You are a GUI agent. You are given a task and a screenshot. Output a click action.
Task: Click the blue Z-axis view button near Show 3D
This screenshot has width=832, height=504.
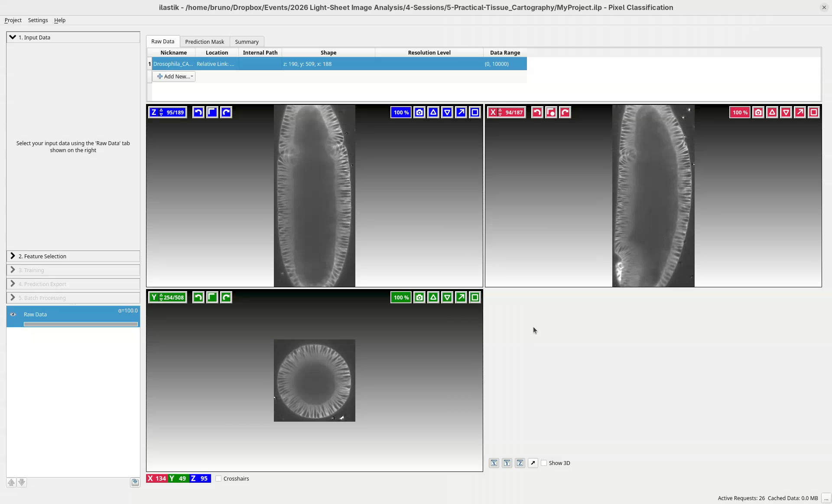tap(520, 463)
